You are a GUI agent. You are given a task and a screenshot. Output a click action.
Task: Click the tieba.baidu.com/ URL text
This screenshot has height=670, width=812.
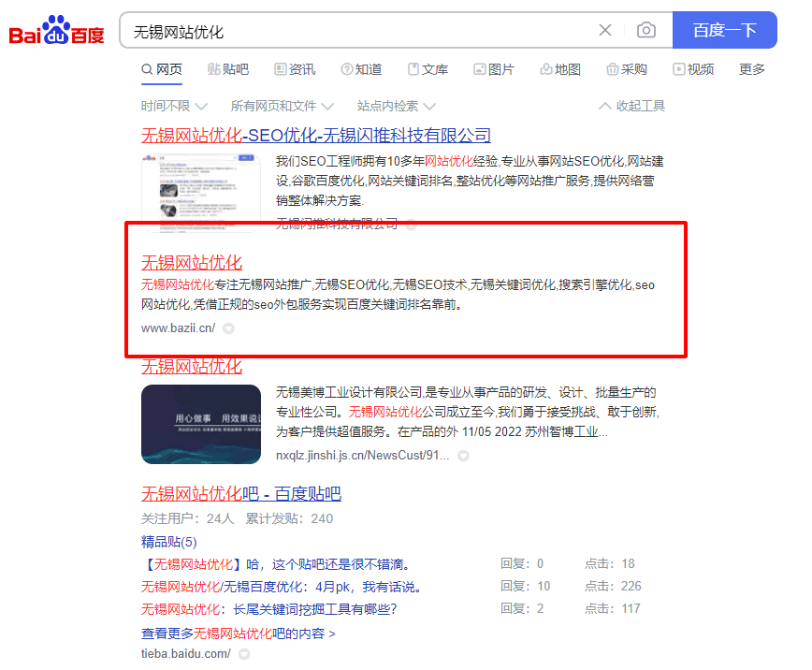click(x=185, y=653)
